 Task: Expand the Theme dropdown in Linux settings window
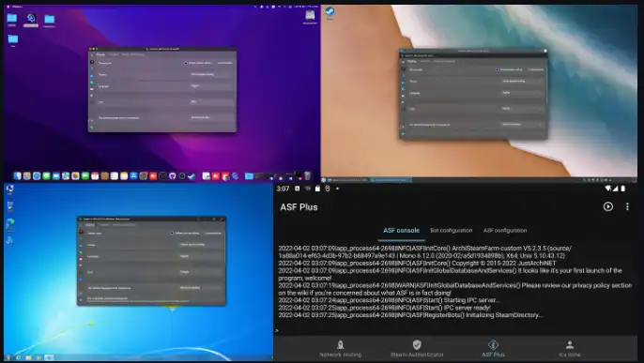click(522, 82)
